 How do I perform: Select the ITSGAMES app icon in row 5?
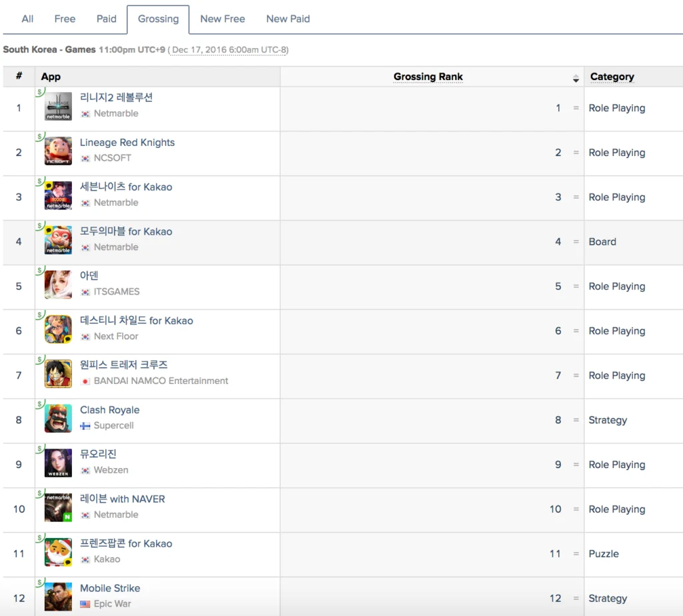tap(58, 285)
